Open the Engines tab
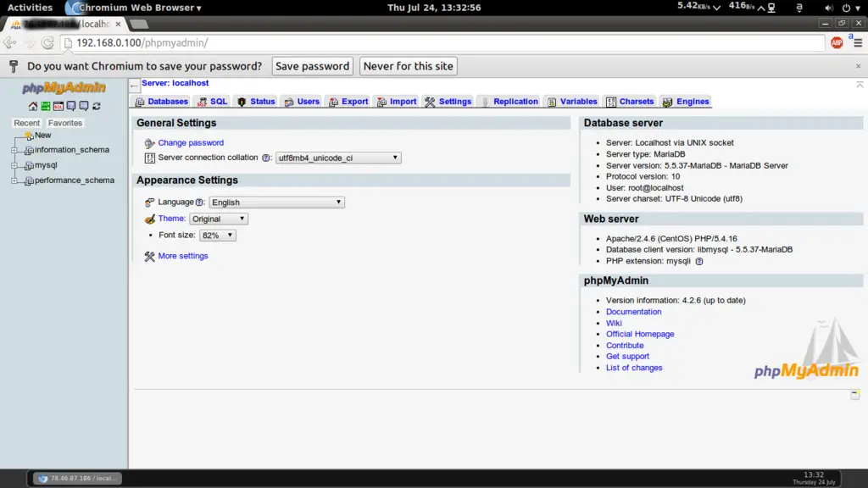Viewport: 868px width, 488px height. point(686,102)
